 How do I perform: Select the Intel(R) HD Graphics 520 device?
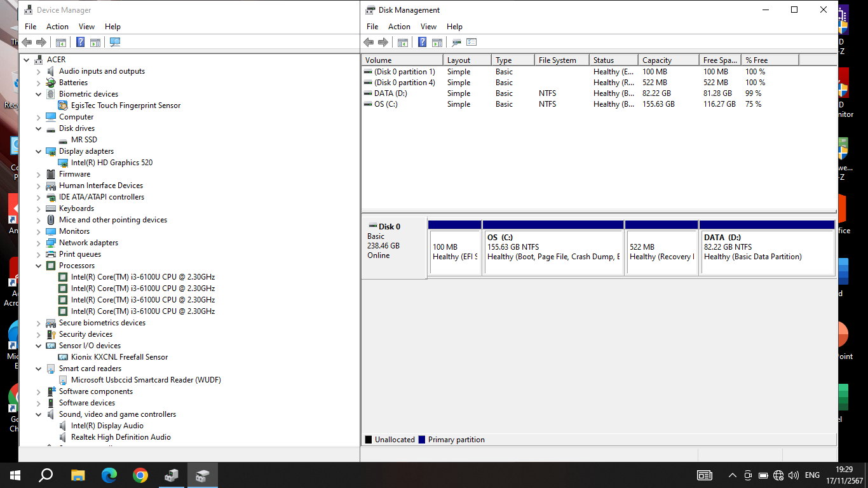(x=112, y=163)
